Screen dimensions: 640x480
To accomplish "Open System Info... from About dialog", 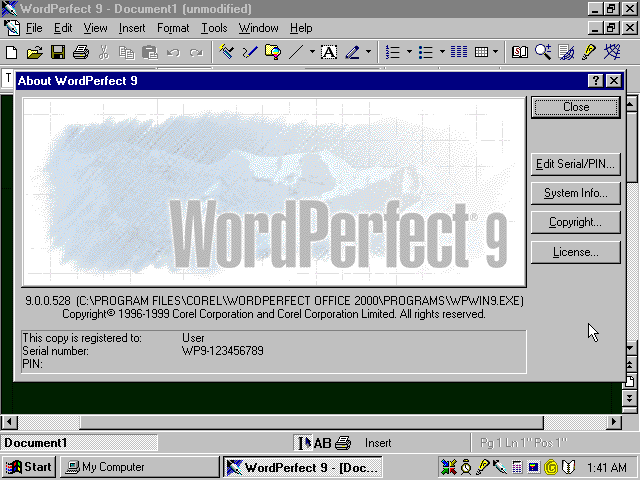I will 576,193.
